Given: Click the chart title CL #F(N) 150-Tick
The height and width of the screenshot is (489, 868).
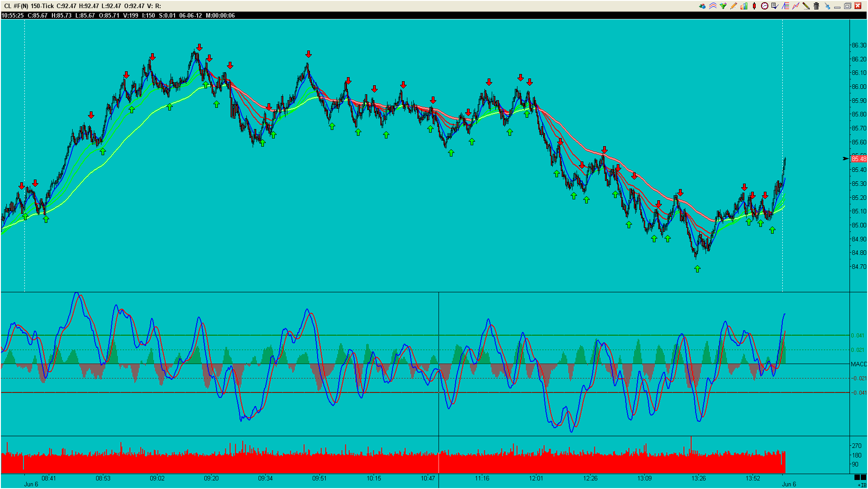Looking at the screenshot, I should (29, 6).
